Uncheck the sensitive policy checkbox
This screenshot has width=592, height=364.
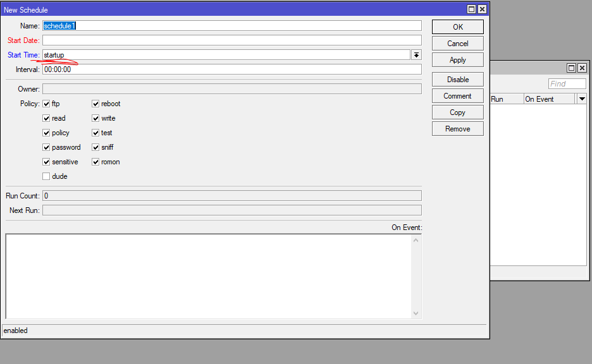(46, 162)
